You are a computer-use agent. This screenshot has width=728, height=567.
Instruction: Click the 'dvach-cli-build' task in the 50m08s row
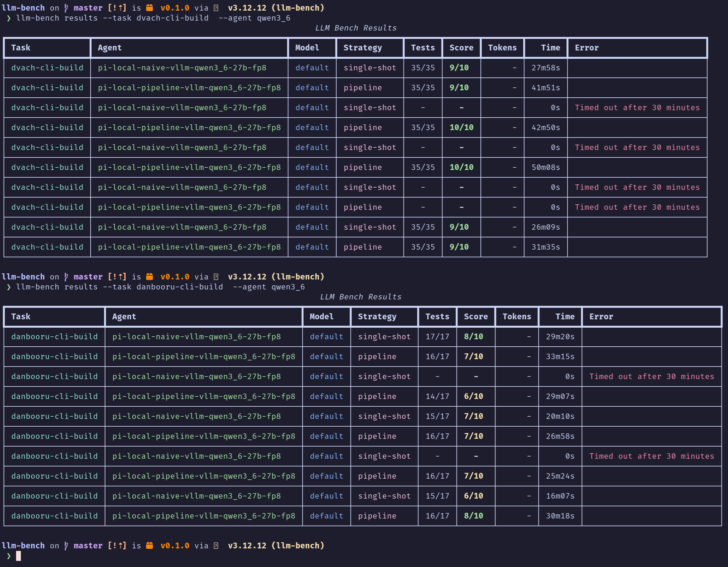(x=47, y=167)
